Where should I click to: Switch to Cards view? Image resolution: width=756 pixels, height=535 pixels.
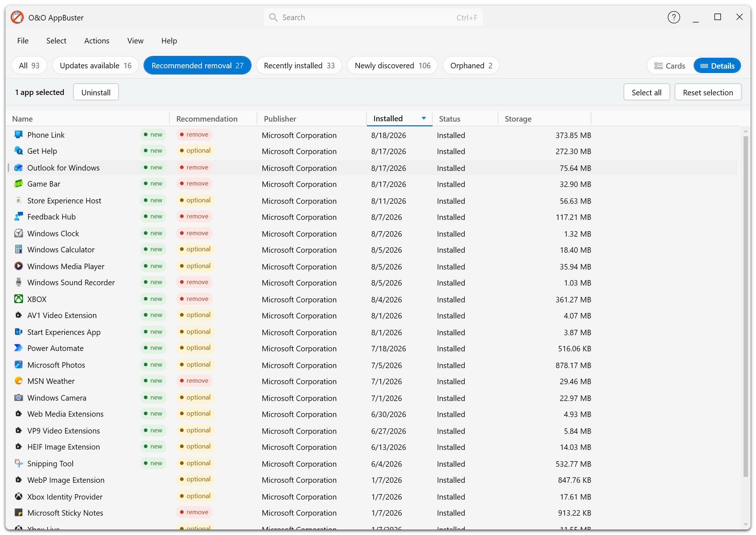(670, 66)
